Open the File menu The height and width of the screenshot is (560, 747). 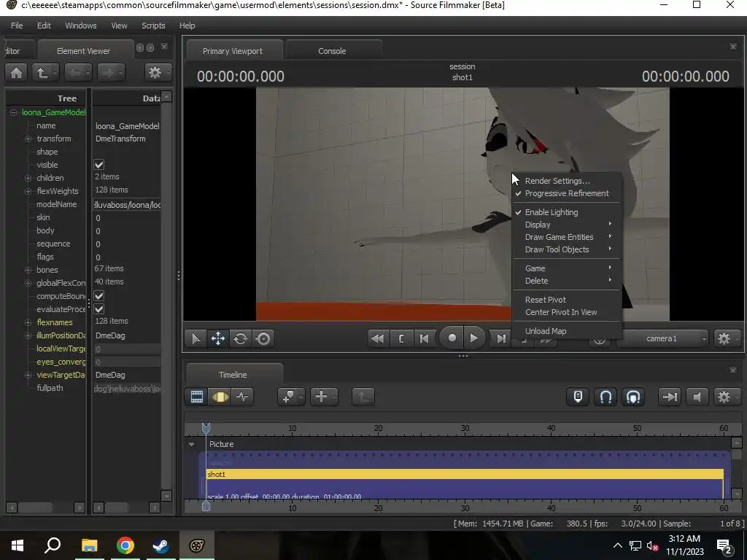[17, 26]
